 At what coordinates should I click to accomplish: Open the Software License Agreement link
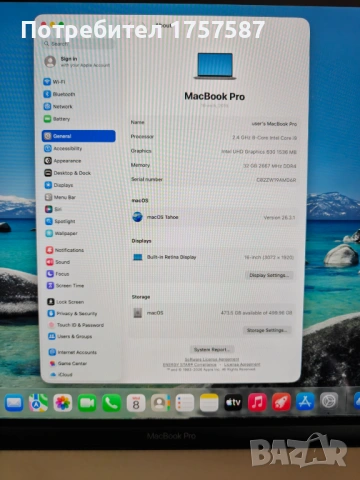tap(212, 359)
